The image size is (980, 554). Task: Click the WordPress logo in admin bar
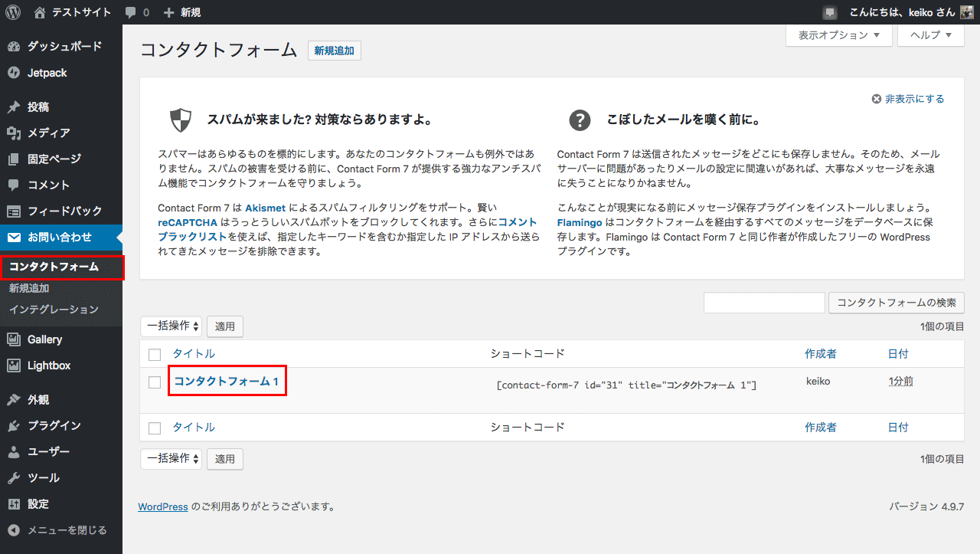[x=13, y=12]
